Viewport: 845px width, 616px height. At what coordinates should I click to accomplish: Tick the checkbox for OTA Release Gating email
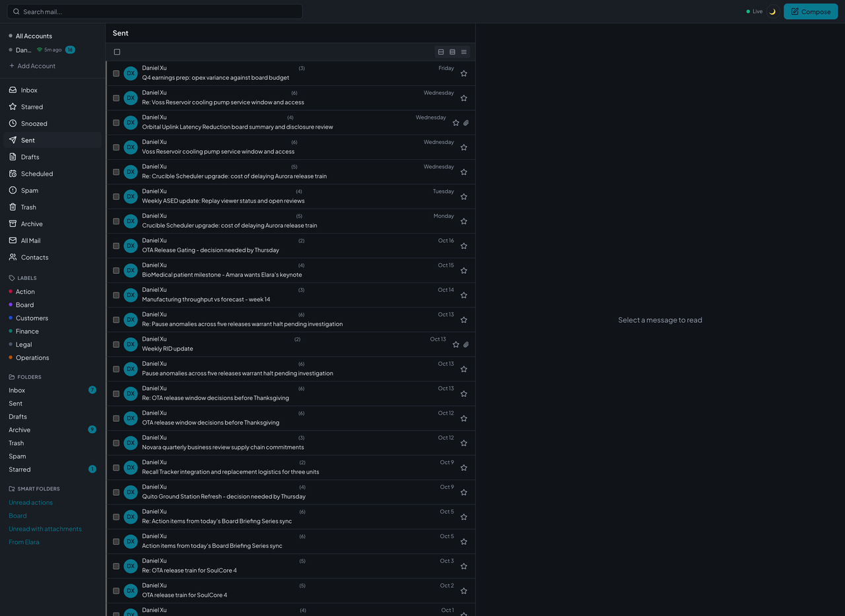click(116, 246)
